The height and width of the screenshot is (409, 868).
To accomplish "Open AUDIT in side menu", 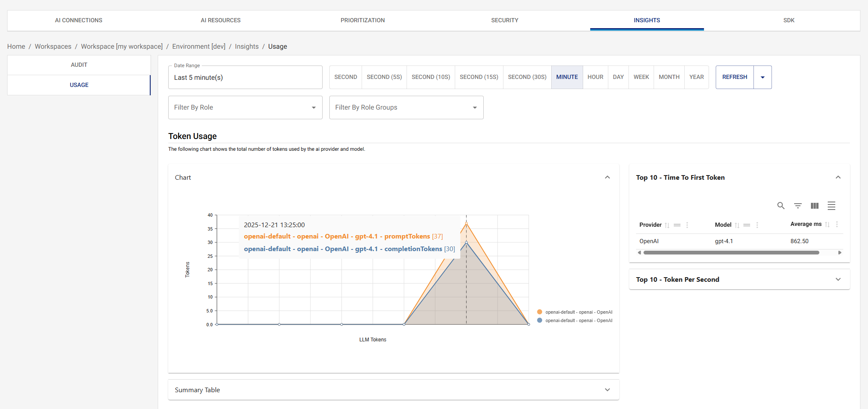I will pyautogui.click(x=79, y=65).
